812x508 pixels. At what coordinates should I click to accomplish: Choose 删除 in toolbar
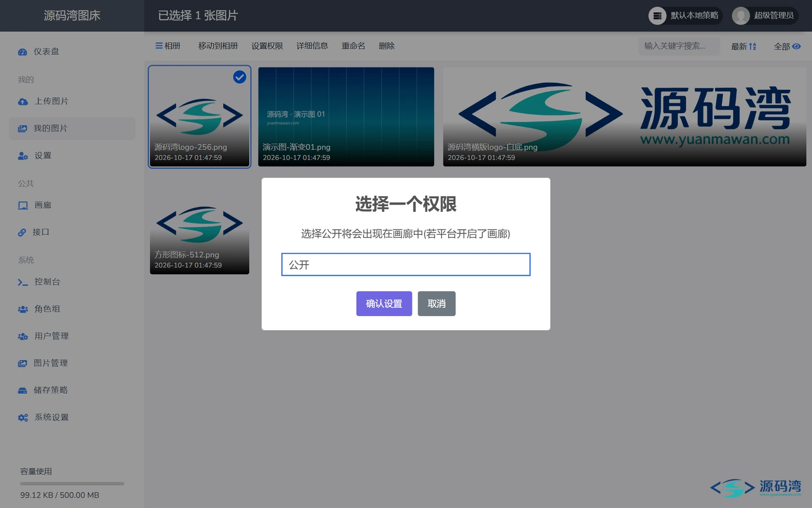pos(387,46)
